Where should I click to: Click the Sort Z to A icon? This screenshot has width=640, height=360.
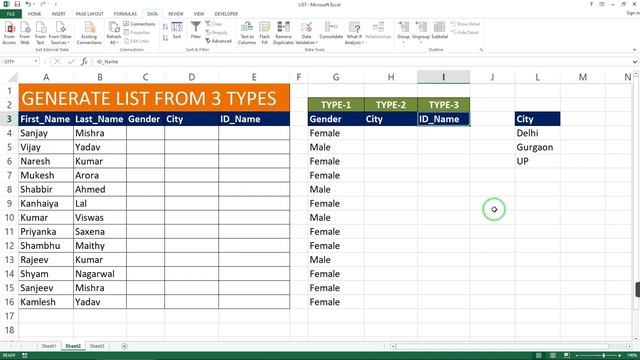tap(165, 38)
